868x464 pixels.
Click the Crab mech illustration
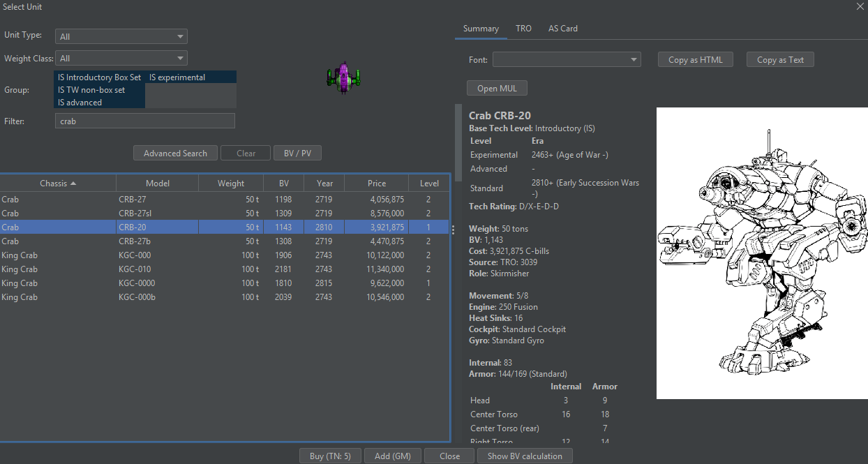[x=762, y=253]
